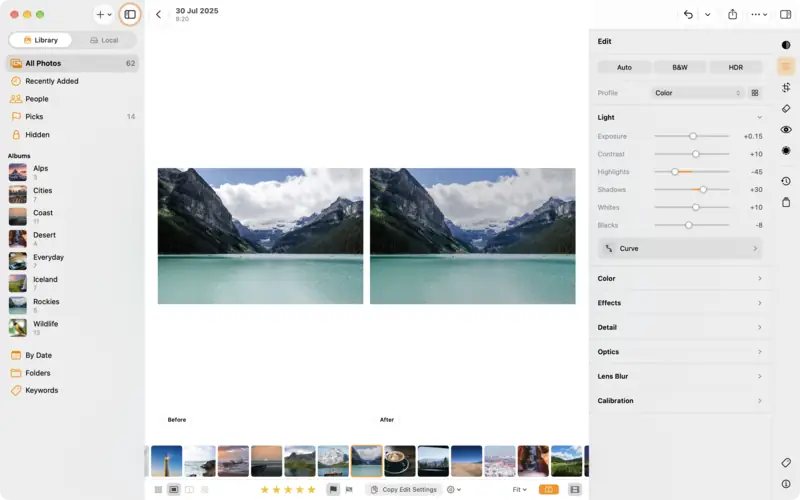Toggle the right panel layout icon
This screenshot has width=800, height=500.
(x=786, y=14)
